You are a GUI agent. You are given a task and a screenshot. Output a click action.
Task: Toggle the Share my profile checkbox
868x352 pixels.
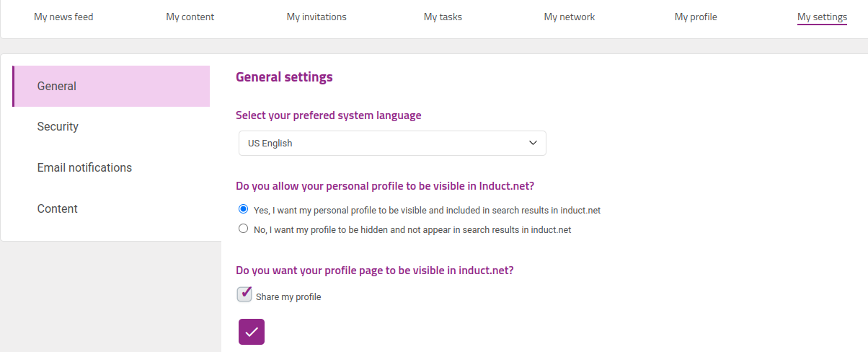pyautogui.click(x=244, y=294)
